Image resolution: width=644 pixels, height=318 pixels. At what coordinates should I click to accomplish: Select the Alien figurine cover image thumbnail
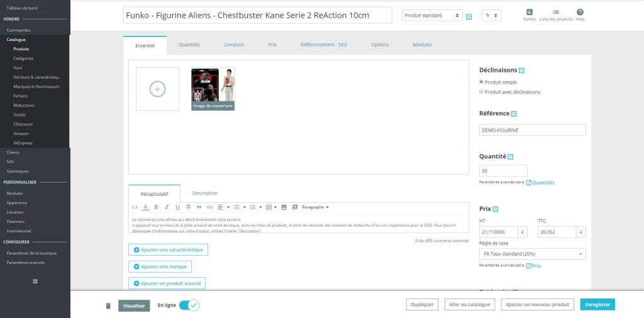coord(213,89)
